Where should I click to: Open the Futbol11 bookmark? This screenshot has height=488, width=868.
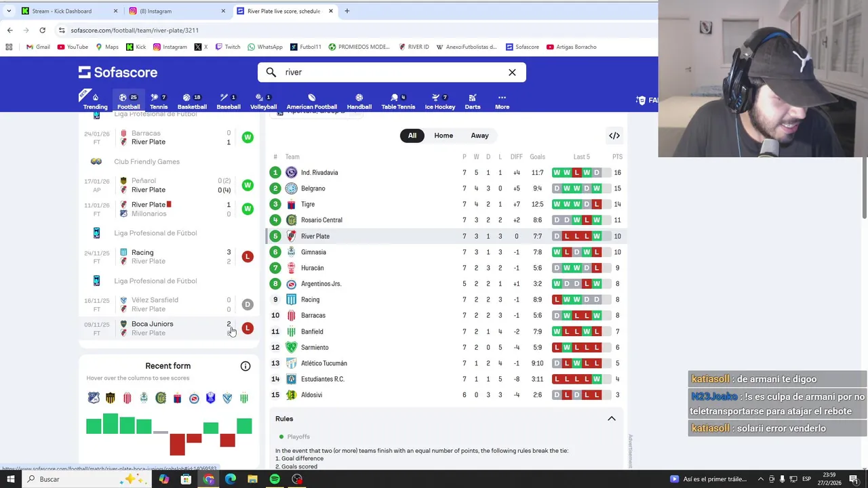[306, 47]
